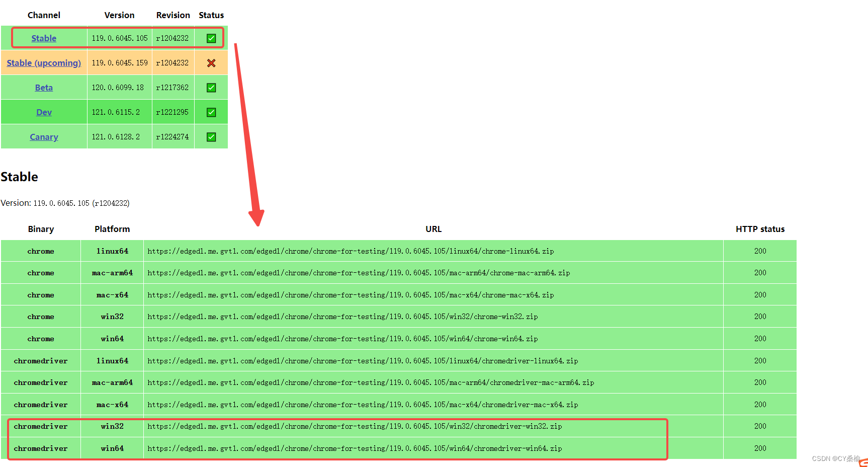The width and height of the screenshot is (868, 467).
Task: Click chrome-mac-x64.zip download URL
Action: [x=351, y=295]
